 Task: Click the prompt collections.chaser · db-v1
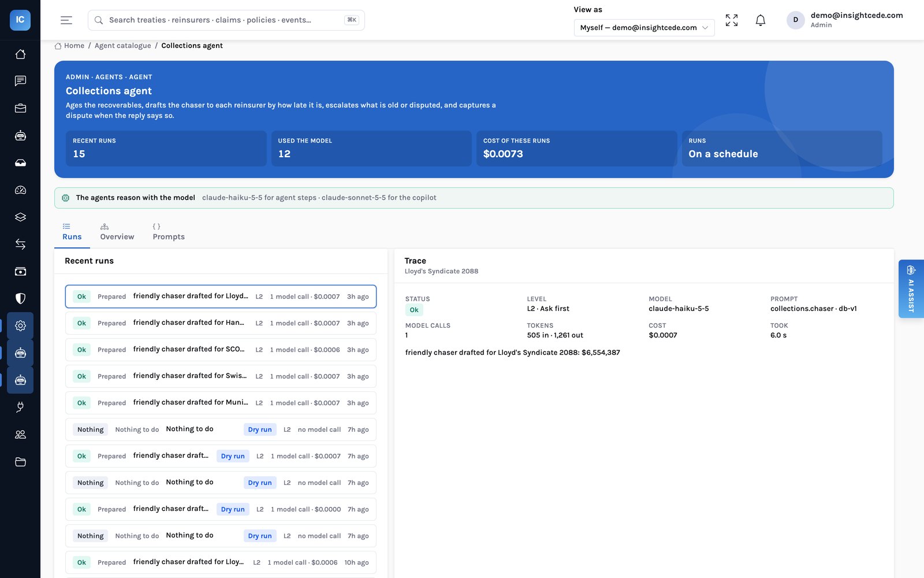pos(814,309)
